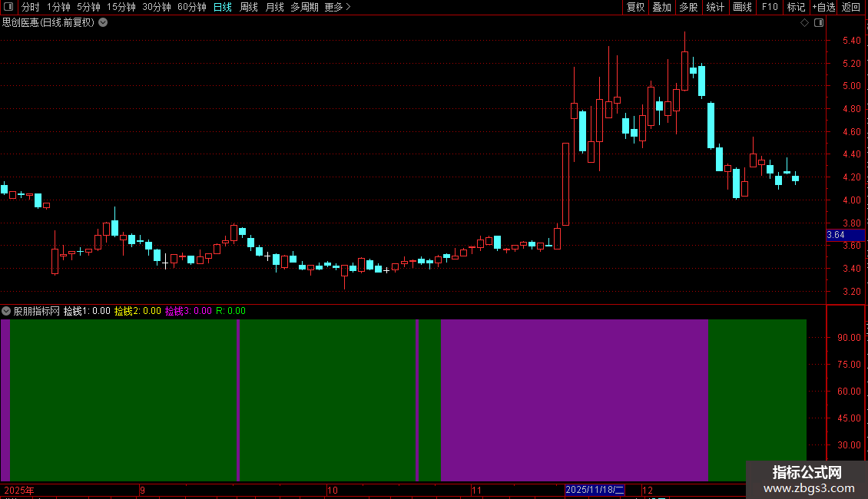The width and height of the screenshot is (868, 499).
Task: Click the 4.40 price axis label
Action: [x=851, y=154]
